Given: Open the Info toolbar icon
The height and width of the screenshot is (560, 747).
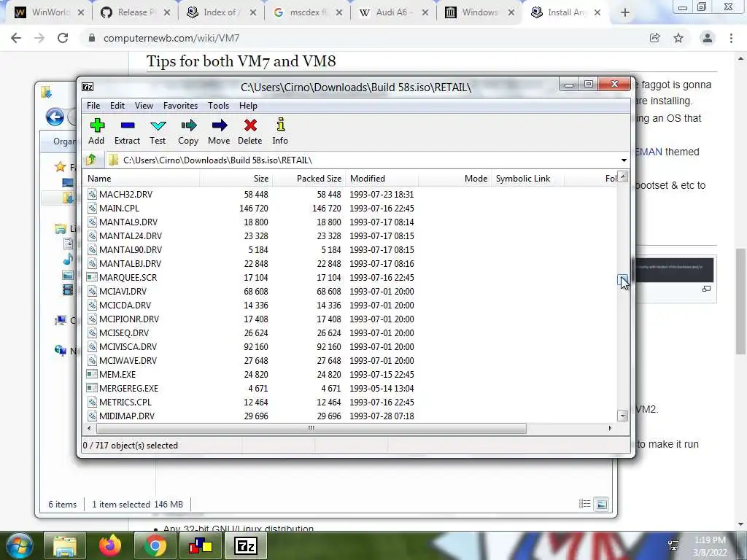Looking at the screenshot, I should pyautogui.click(x=280, y=131).
